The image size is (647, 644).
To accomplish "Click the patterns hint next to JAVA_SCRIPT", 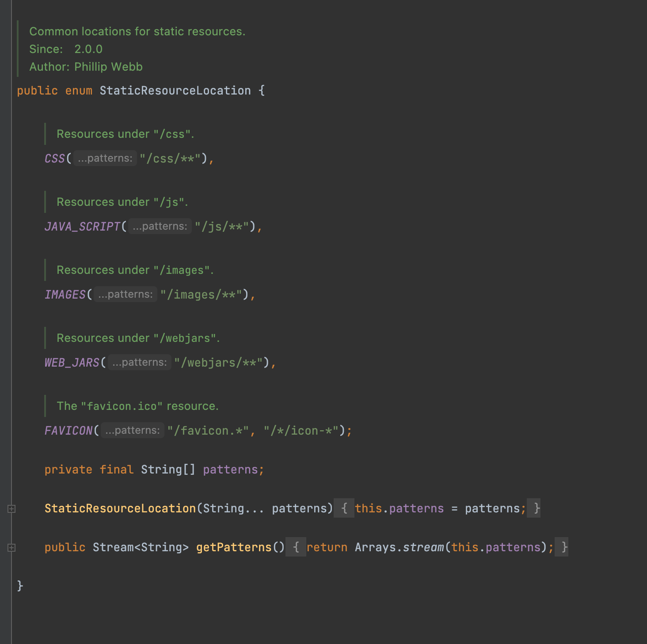I will 160,226.
